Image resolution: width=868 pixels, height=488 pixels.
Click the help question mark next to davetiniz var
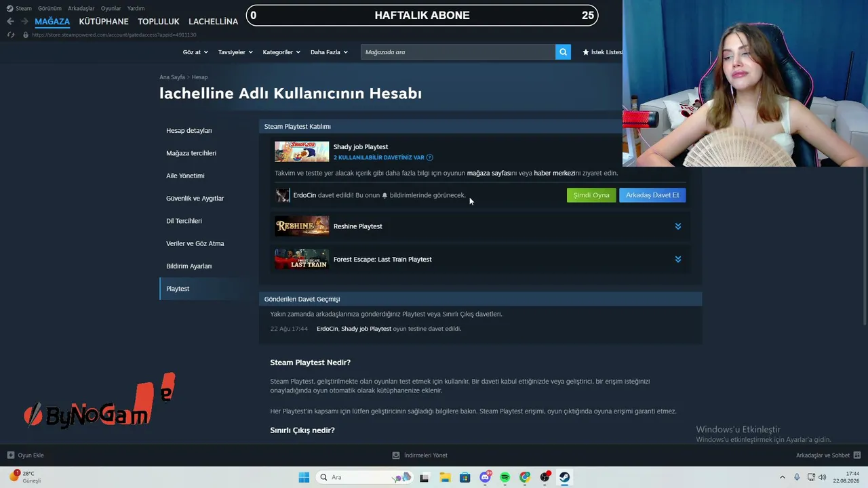point(430,157)
